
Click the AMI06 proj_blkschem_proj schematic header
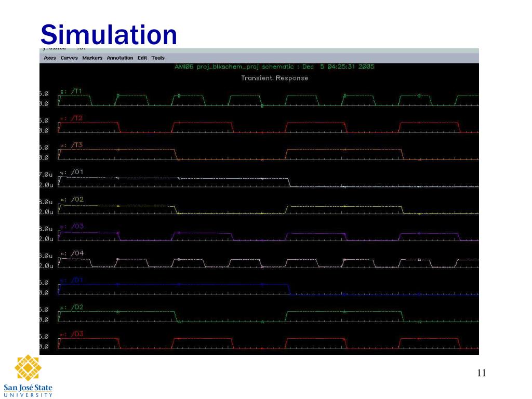pyautogui.click(x=274, y=67)
